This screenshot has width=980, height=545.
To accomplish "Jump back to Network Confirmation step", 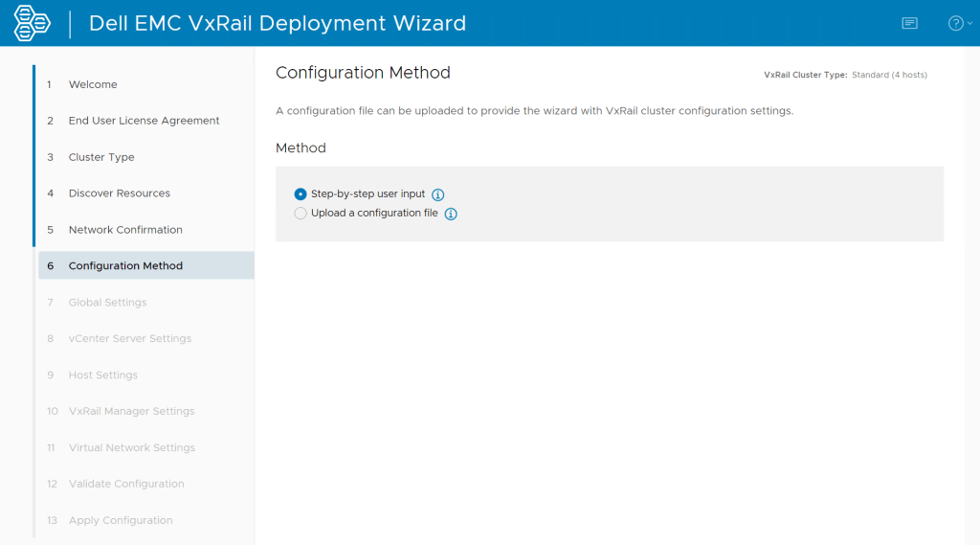I will (125, 230).
